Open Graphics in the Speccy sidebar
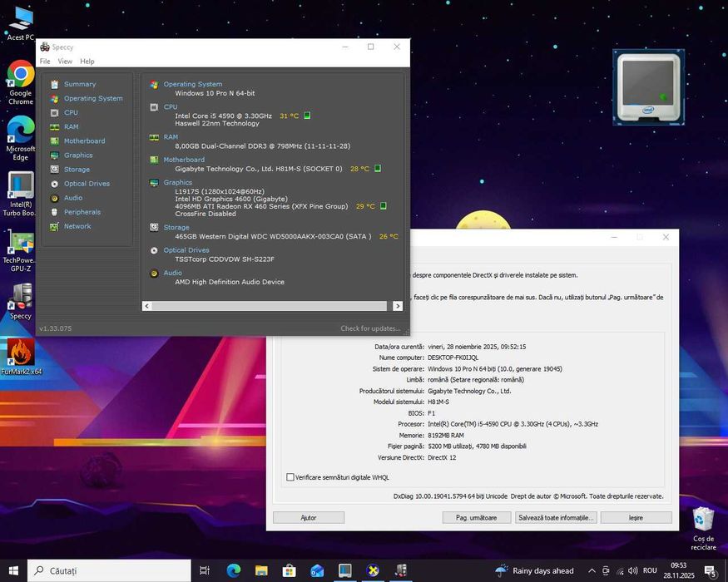Viewport: 728px width, 582px height. [x=78, y=155]
